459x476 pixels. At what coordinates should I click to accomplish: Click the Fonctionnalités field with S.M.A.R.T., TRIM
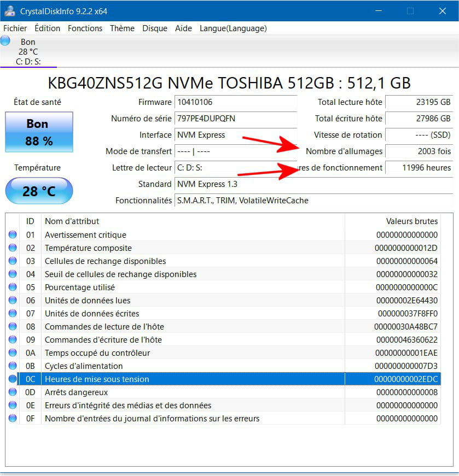313,201
